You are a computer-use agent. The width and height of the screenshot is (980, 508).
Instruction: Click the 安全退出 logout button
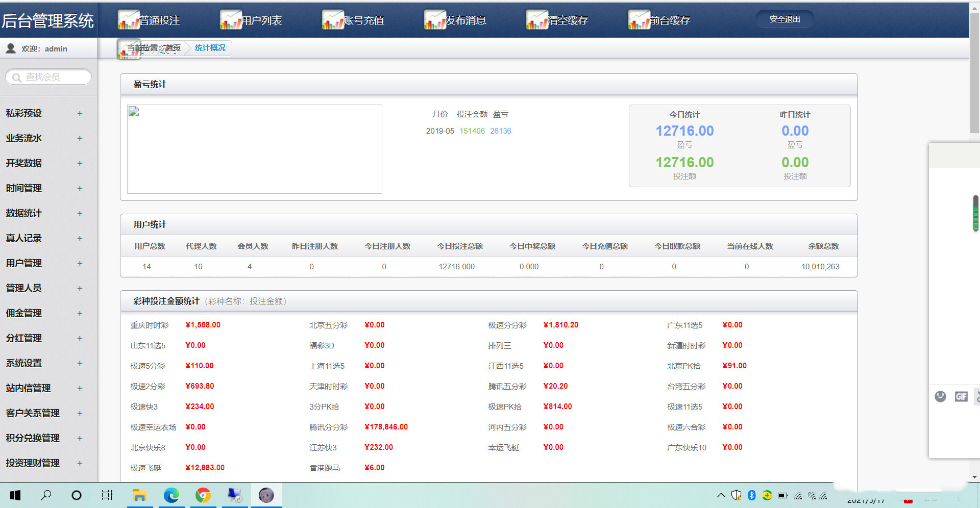(785, 19)
